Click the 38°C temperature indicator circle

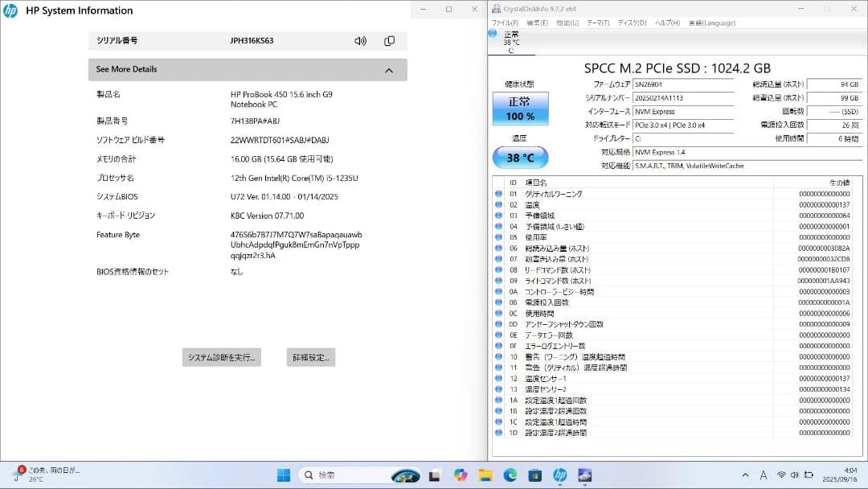click(x=520, y=157)
